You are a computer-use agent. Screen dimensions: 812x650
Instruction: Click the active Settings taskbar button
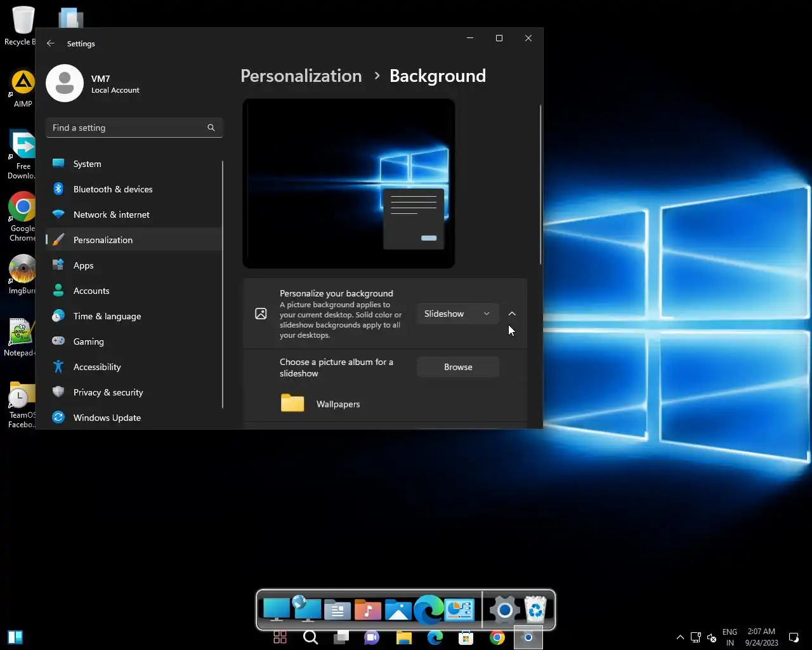pos(528,637)
